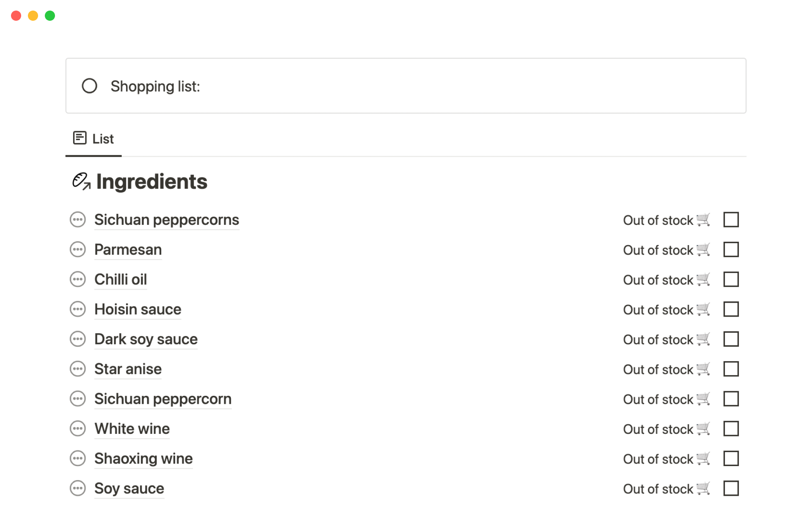Click the icon left of Hoisin sauce
The image size is (812, 508).
pos(78,309)
